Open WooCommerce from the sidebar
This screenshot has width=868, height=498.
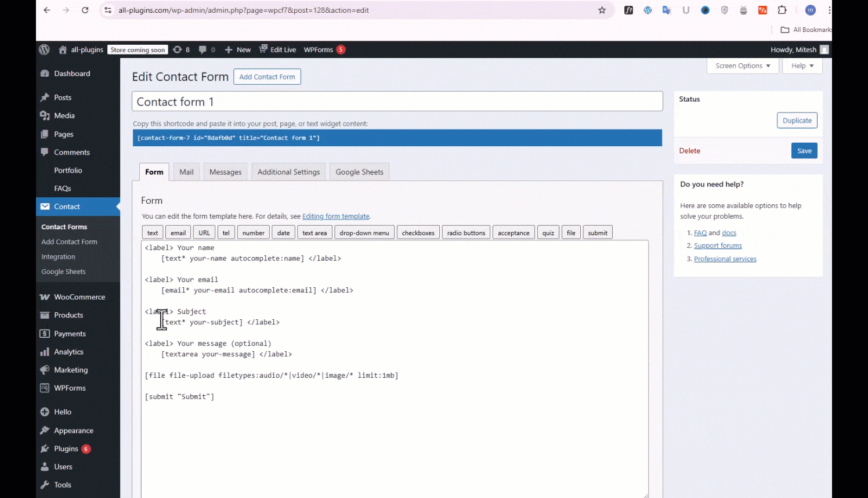pos(79,297)
